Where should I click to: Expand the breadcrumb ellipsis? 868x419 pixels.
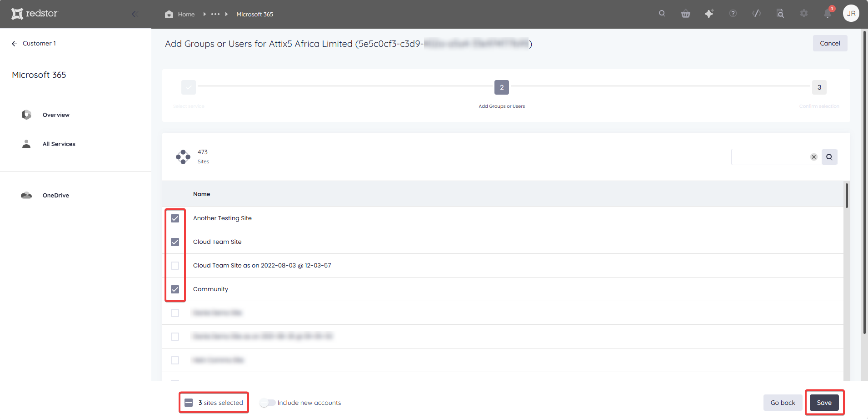click(x=215, y=14)
